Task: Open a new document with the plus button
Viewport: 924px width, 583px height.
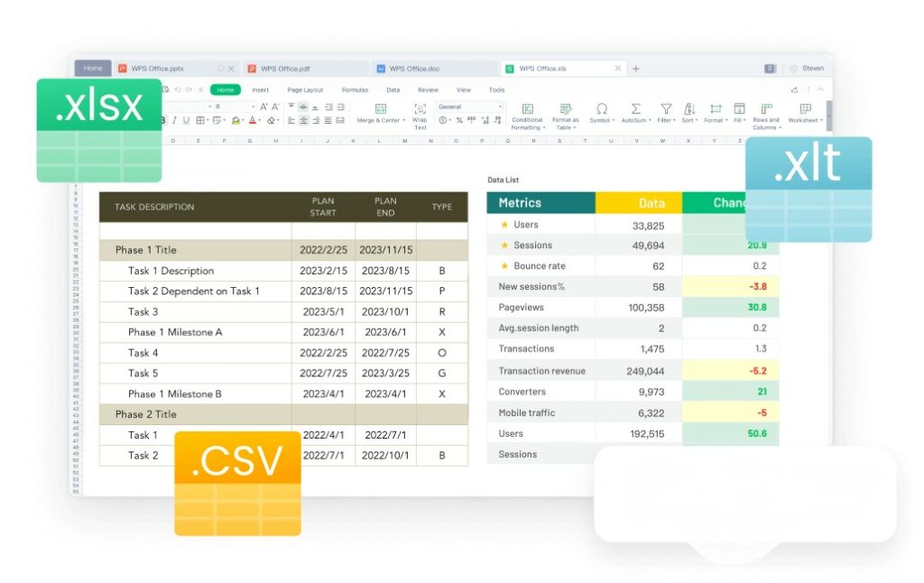Action: coord(637,68)
